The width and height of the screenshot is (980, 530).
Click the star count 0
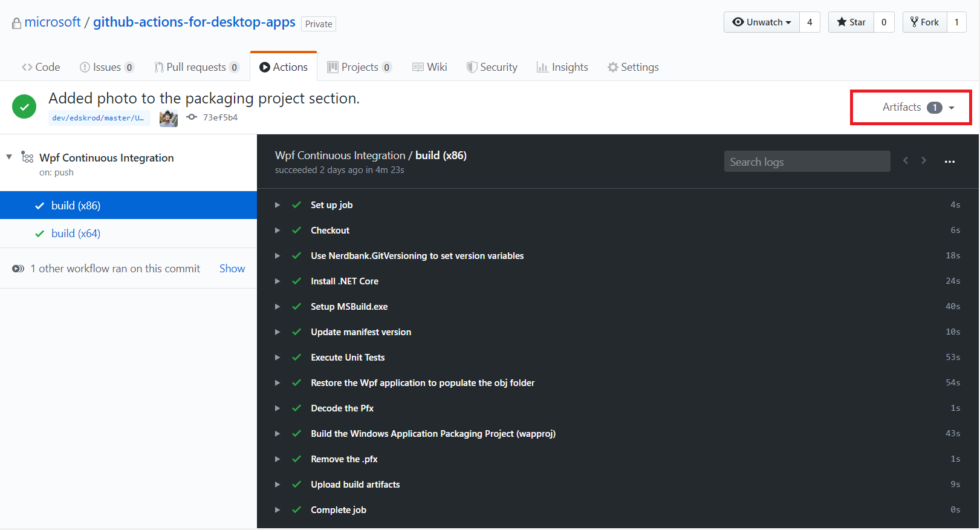(884, 22)
